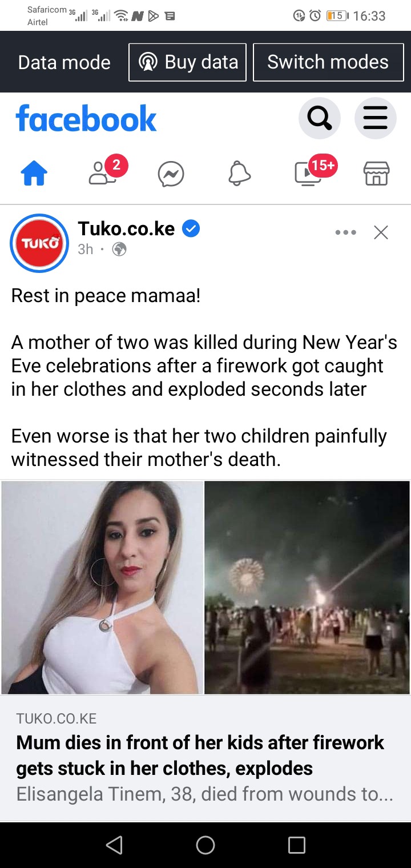This screenshot has height=868, width=411.
Task: Open the Notifications bell icon
Action: (x=240, y=174)
